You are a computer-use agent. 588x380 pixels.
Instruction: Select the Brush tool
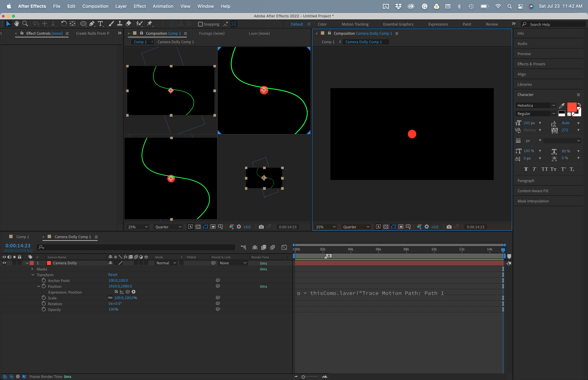[111, 23]
